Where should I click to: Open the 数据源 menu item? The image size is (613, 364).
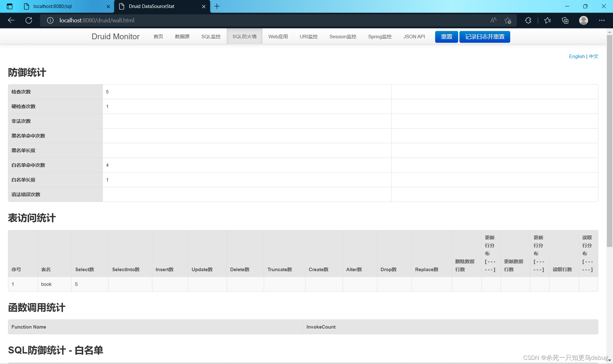point(182,37)
